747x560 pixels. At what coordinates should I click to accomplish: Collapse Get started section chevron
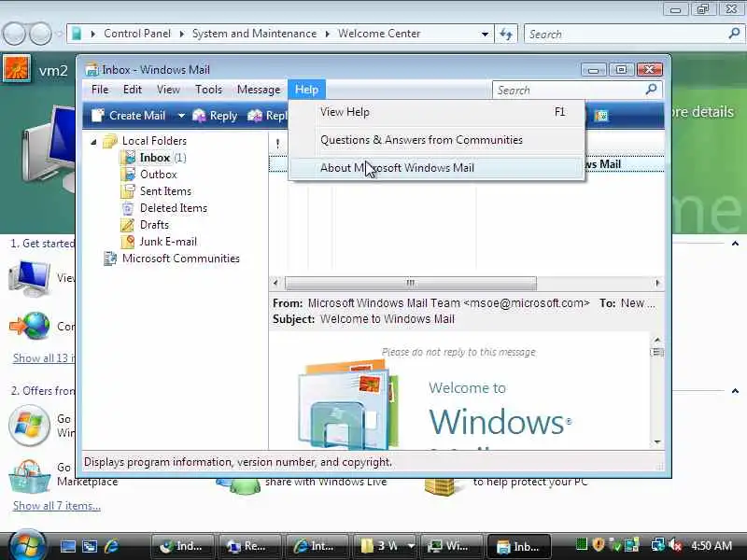coord(735,244)
